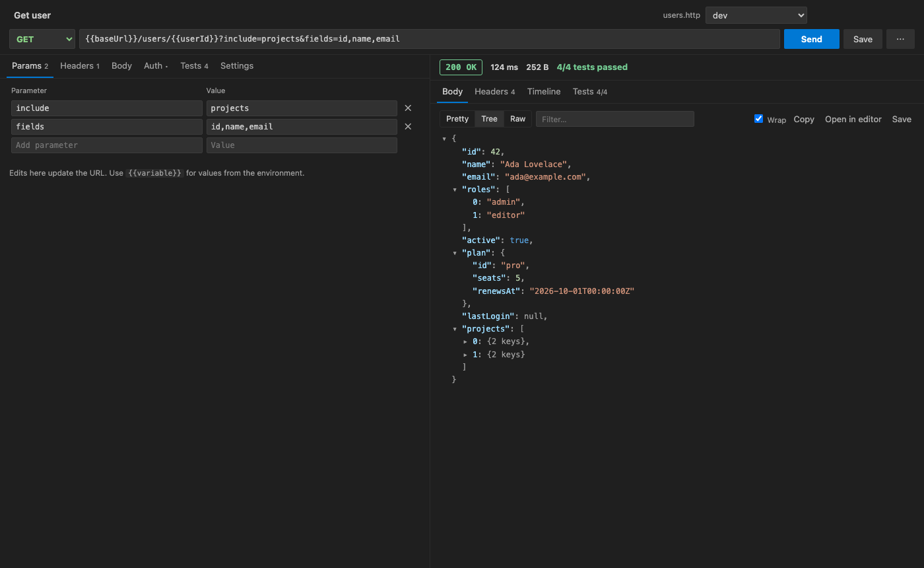Open the request Headers tab

coord(80,66)
